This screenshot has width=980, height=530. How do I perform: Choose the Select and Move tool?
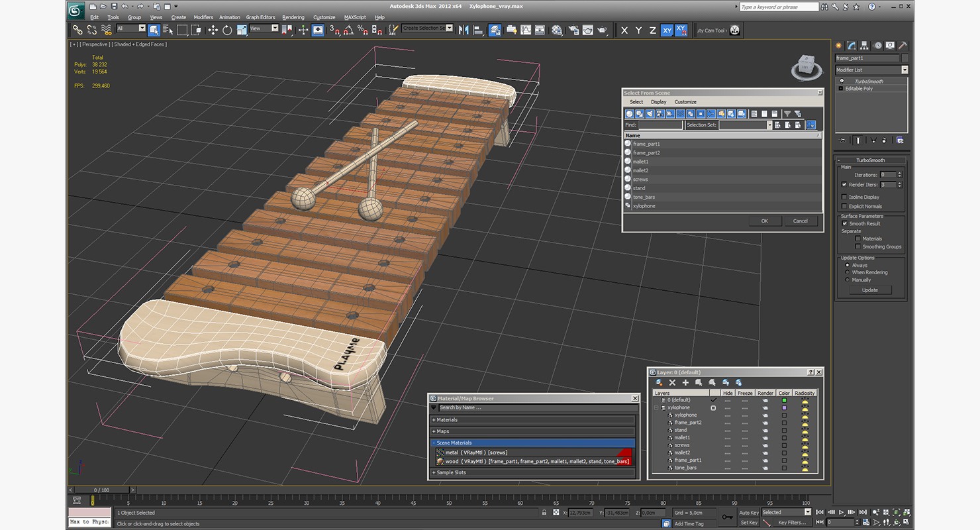(x=213, y=30)
